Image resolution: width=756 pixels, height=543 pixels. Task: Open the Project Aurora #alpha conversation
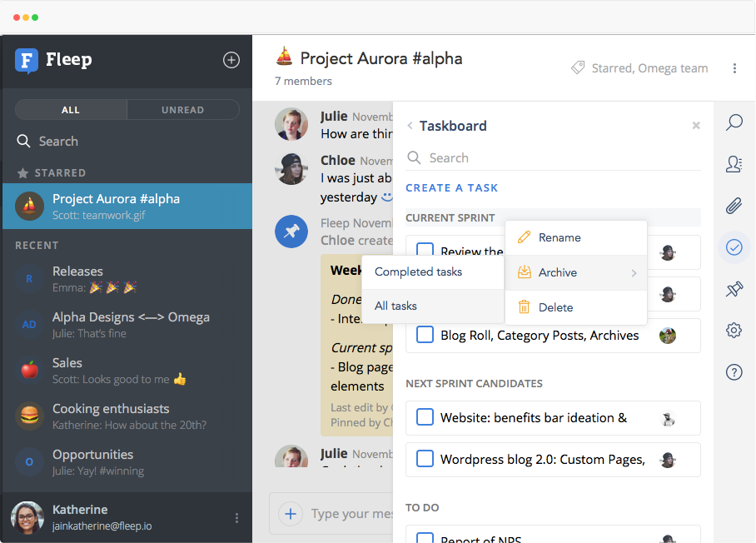[127, 206]
